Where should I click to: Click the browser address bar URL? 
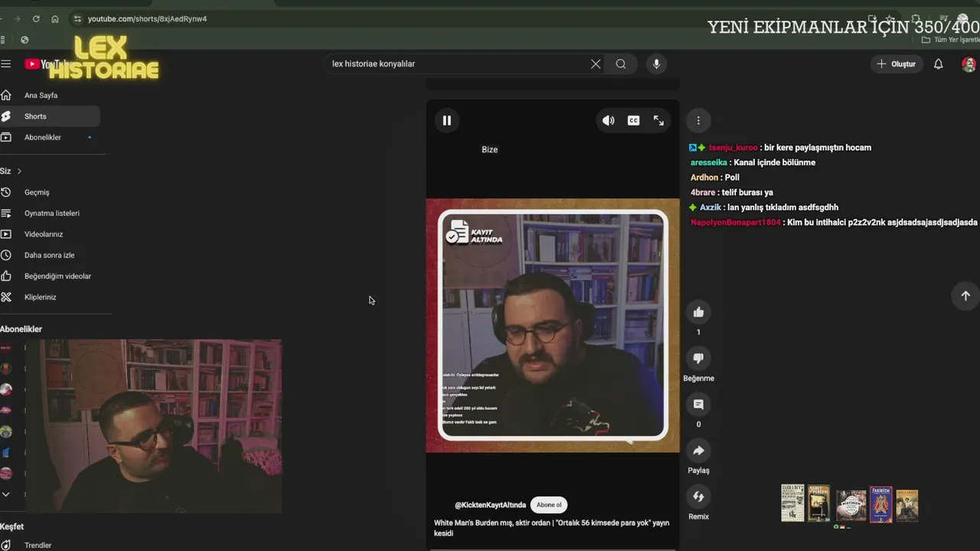point(147,18)
